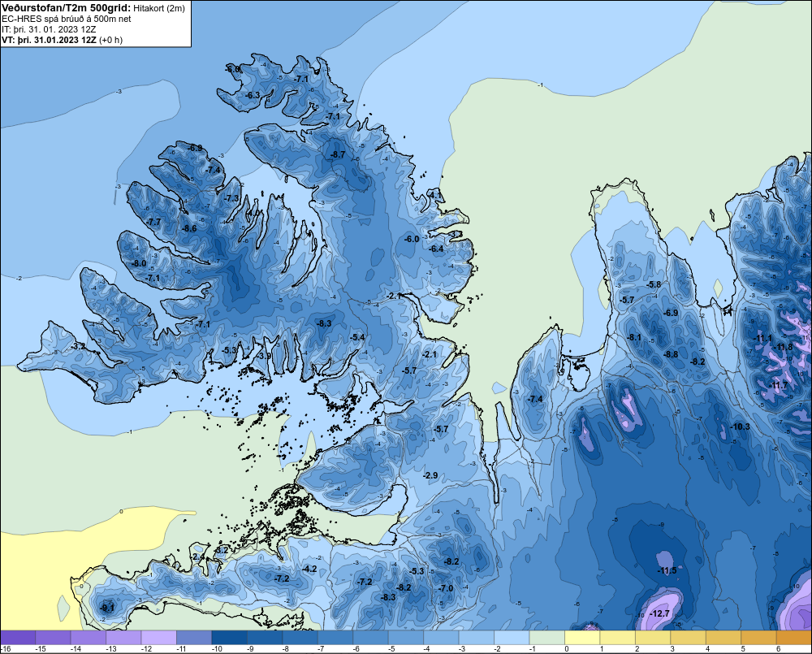Click the '-3.3' temperature label

click(456, 234)
